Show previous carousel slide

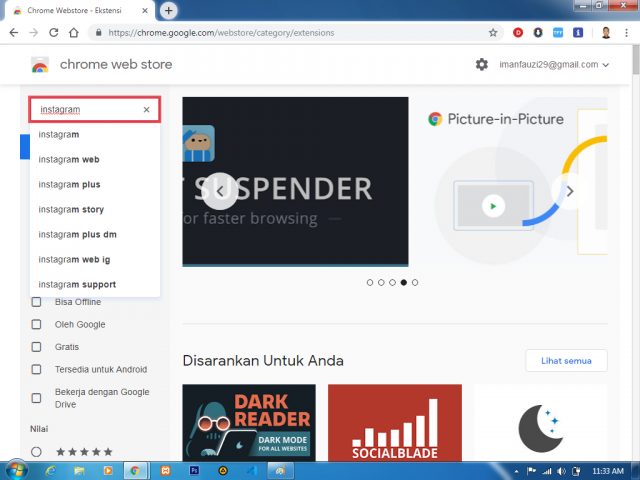(x=220, y=191)
